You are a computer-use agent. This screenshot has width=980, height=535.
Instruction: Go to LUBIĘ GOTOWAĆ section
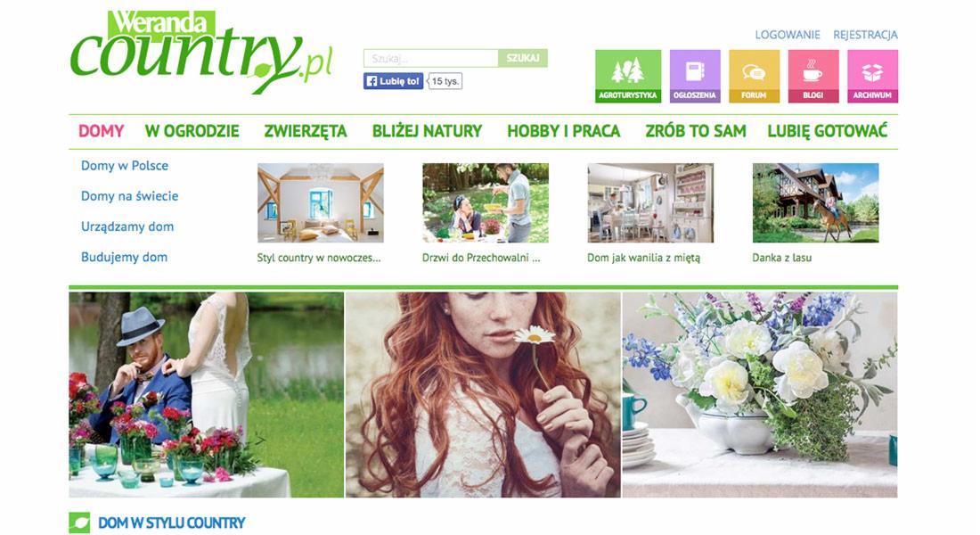[x=827, y=131]
